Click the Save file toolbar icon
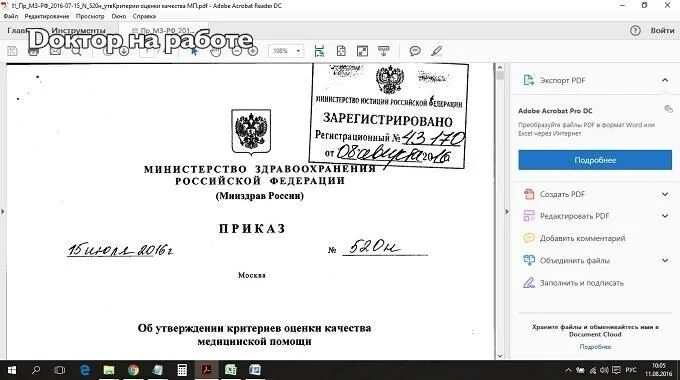 [13, 51]
